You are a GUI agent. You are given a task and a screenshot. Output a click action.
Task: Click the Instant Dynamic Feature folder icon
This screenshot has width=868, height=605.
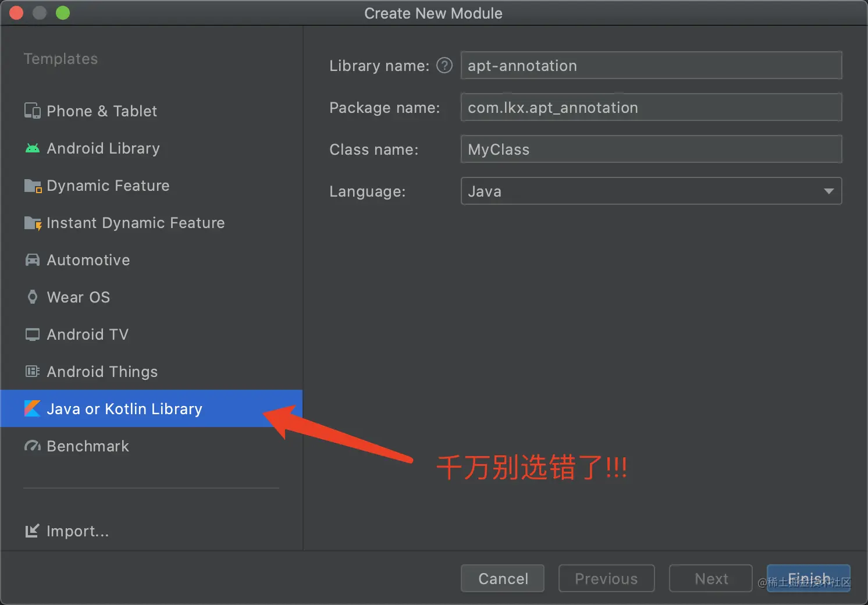[x=33, y=223]
